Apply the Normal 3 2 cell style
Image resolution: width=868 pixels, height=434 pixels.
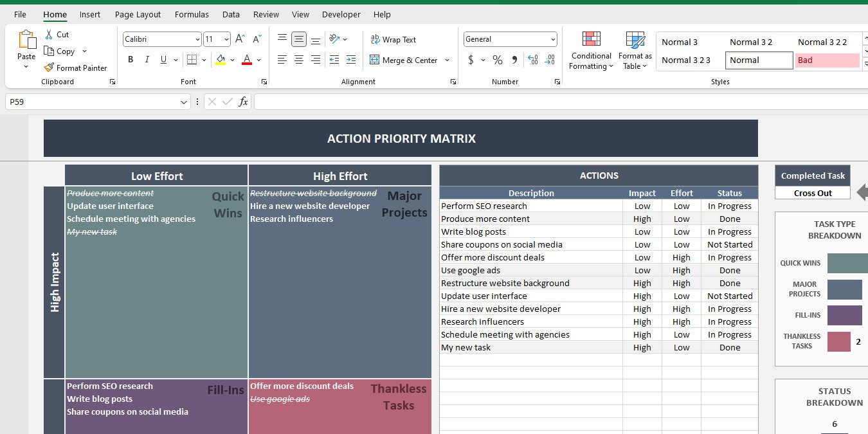tap(759, 42)
